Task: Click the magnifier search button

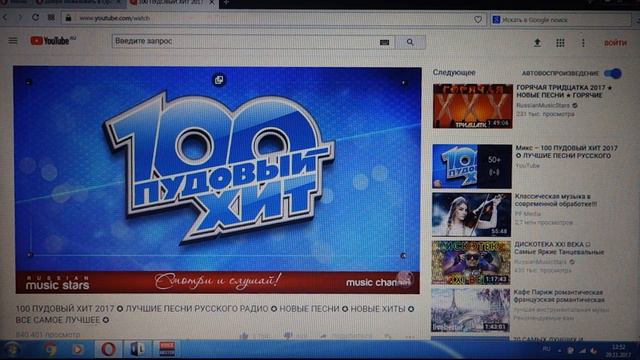Action: (x=410, y=42)
